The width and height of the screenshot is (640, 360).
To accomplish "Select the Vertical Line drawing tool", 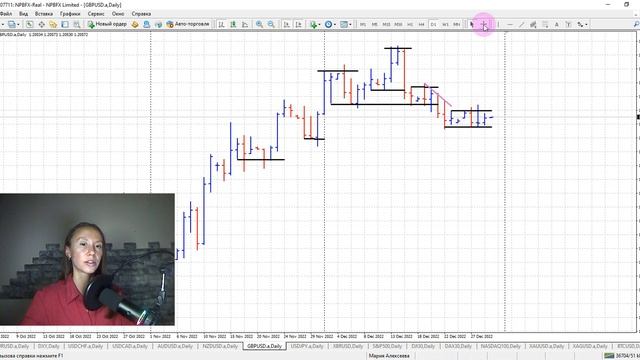I will 498,24.
